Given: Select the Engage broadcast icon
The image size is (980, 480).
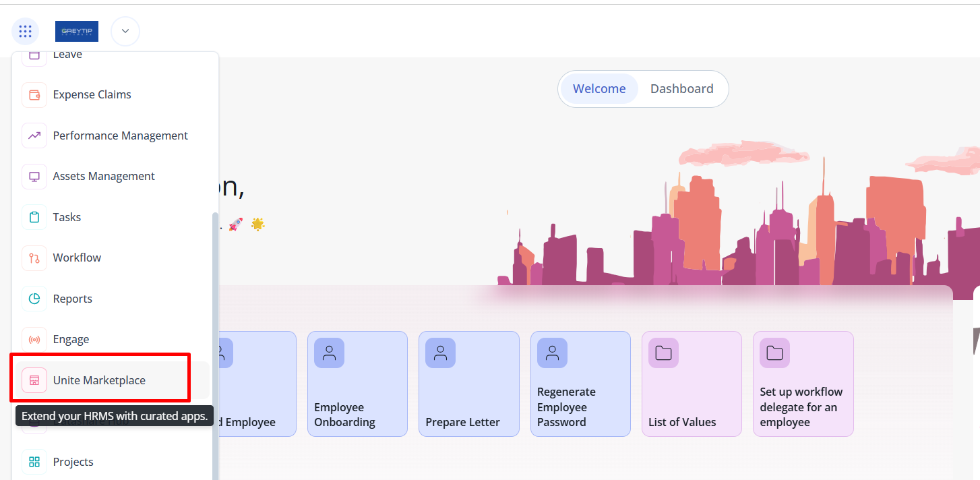Looking at the screenshot, I should pos(34,340).
